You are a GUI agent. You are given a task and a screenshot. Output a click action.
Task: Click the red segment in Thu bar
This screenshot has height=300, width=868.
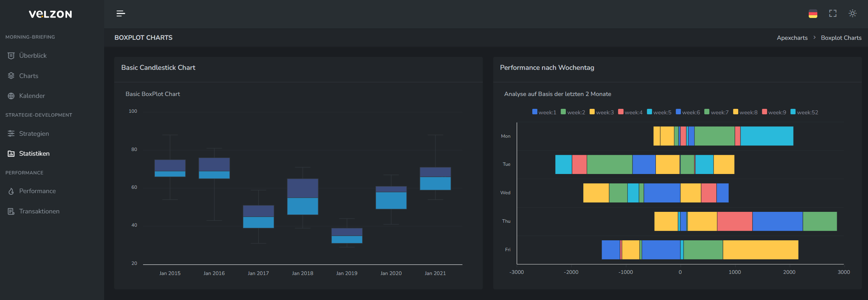(x=735, y=221)
